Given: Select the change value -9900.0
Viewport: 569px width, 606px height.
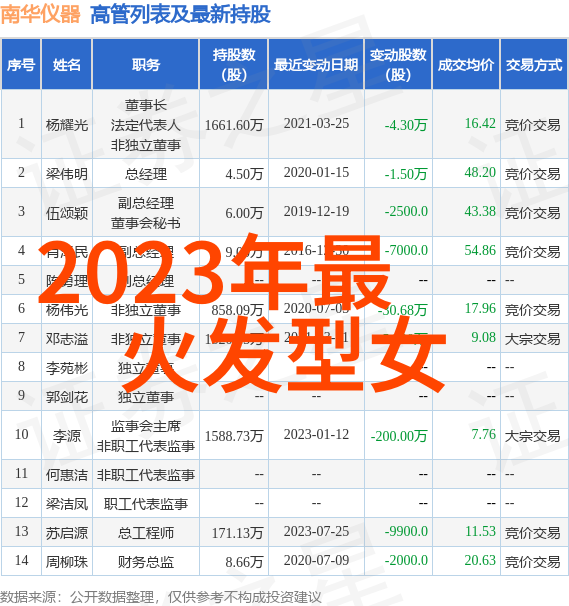Looking at the screenshot, I should (406, 532).
